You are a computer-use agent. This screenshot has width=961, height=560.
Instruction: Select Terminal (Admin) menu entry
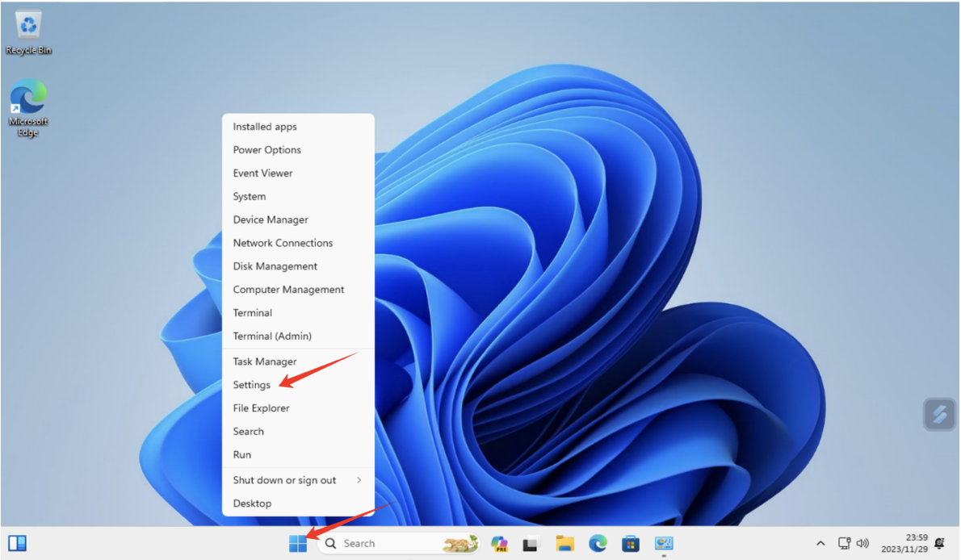[272, 336]
